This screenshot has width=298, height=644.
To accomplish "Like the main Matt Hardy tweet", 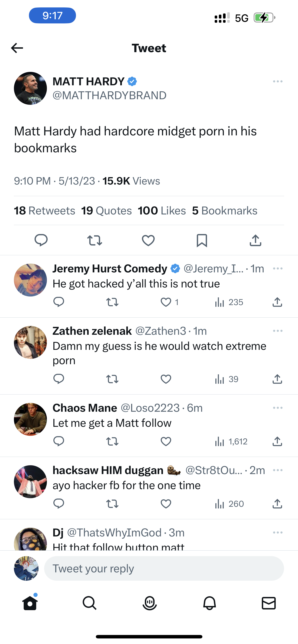I will [148, 240].
